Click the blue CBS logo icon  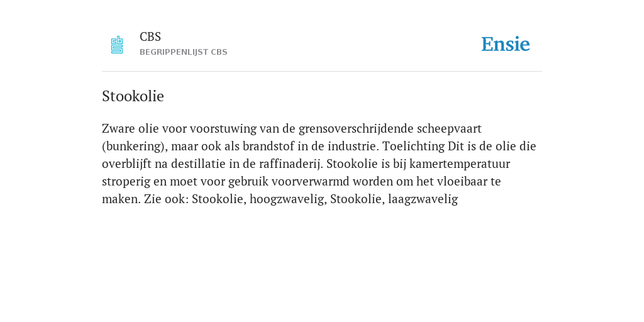click(x=117, y=45)
